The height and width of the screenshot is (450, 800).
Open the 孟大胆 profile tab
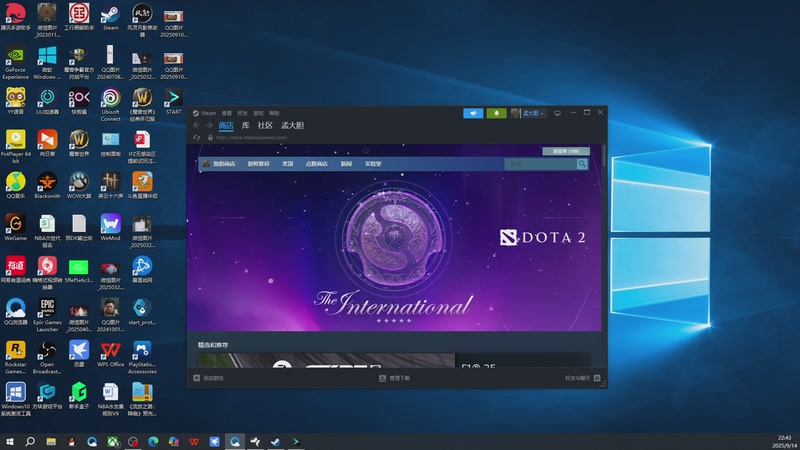pyautogui.click(x=292, y=126)
